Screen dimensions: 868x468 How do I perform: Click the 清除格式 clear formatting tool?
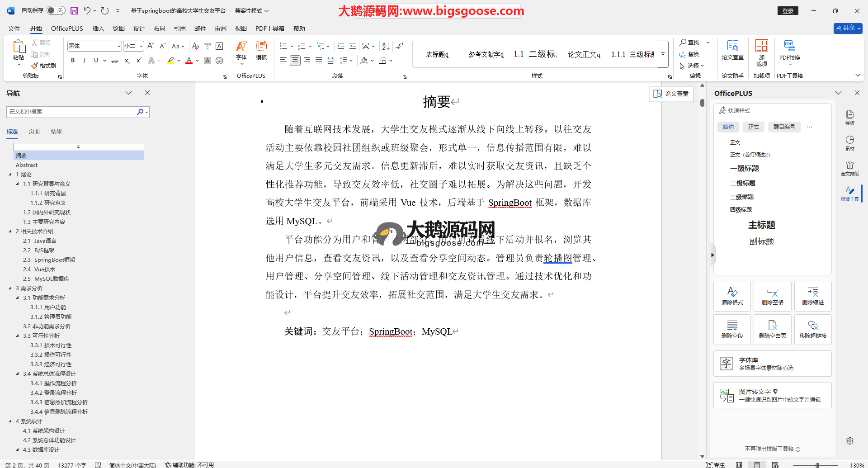pyautogui.click(x=732, y=296)
